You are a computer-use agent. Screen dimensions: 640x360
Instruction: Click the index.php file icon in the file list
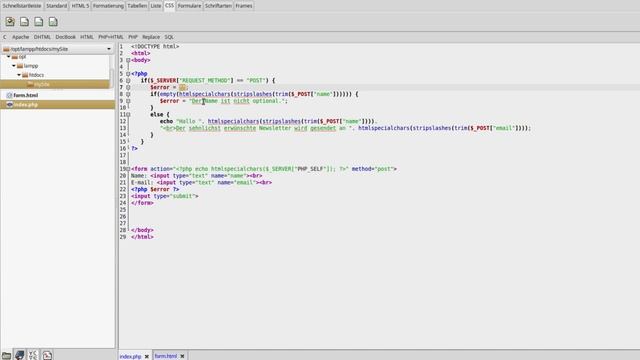click(9, 104)
